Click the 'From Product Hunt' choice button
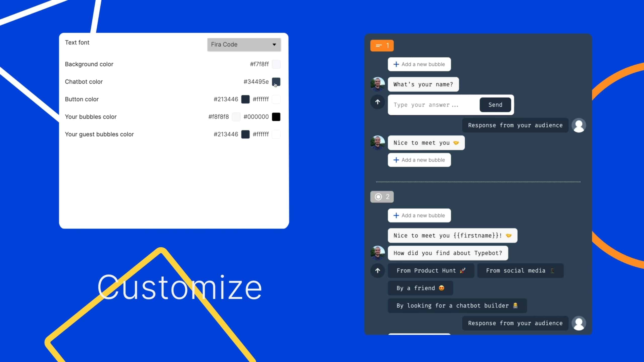644x362 pixels. (x=431, y=270)
